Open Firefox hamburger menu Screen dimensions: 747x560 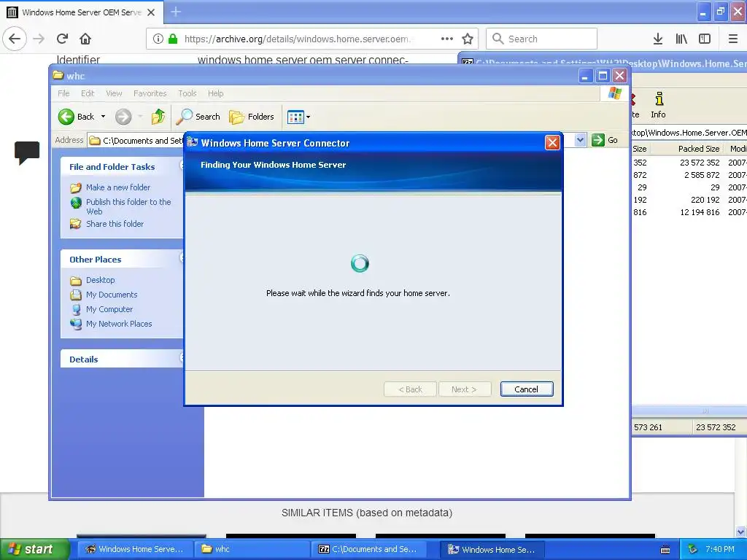click(x=733, y=39)
